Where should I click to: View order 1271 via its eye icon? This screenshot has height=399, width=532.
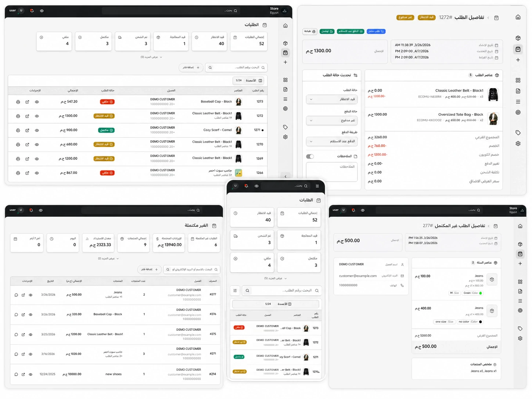[x=37, y=130]
